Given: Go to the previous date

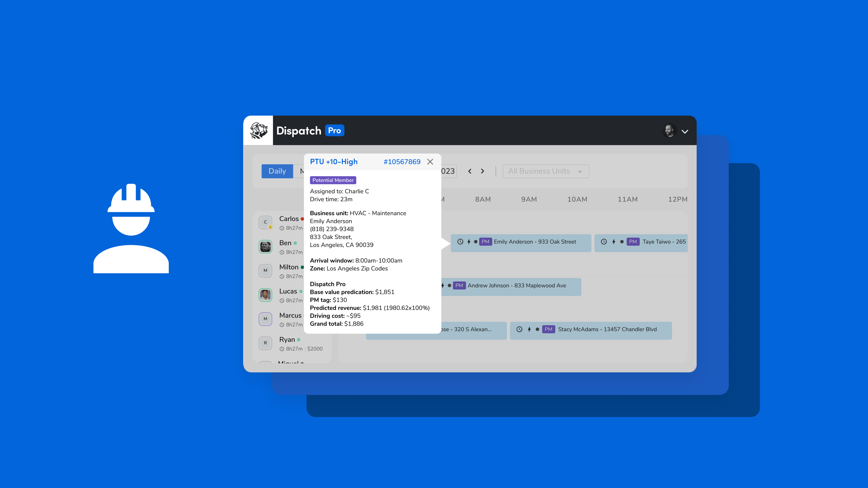Looking at the screenshot, I should click(470, 171).
